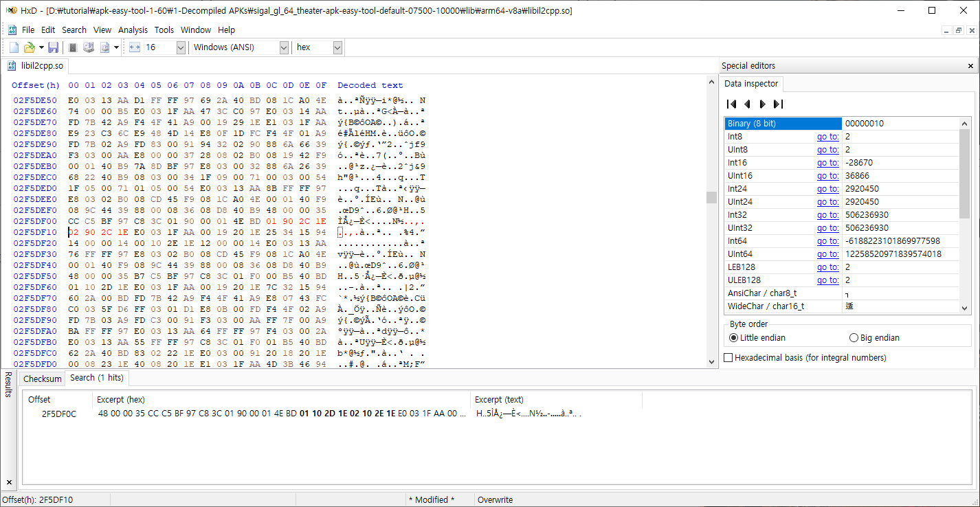Create a new file in HxD

pos(13,47)
